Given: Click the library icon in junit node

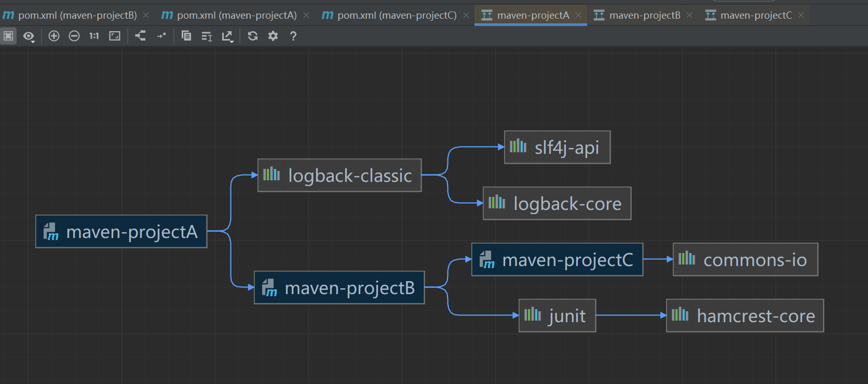Looking at the screenshot, I should tap(533, 314).
